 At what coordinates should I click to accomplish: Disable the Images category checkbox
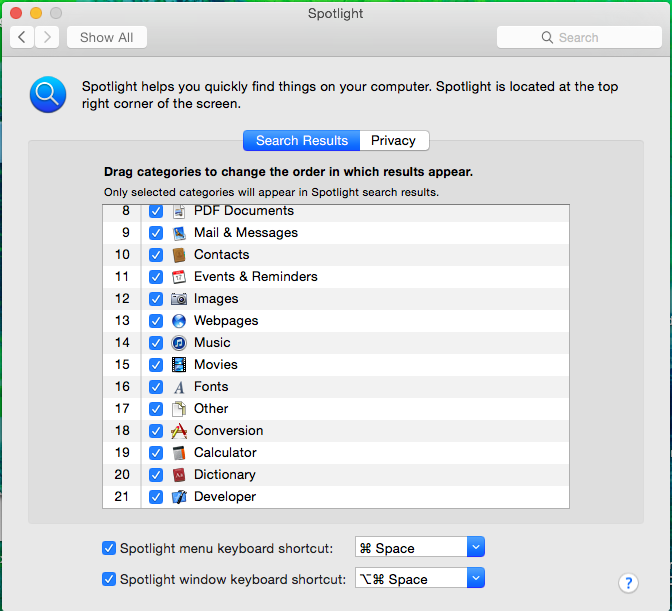(156, 299)
